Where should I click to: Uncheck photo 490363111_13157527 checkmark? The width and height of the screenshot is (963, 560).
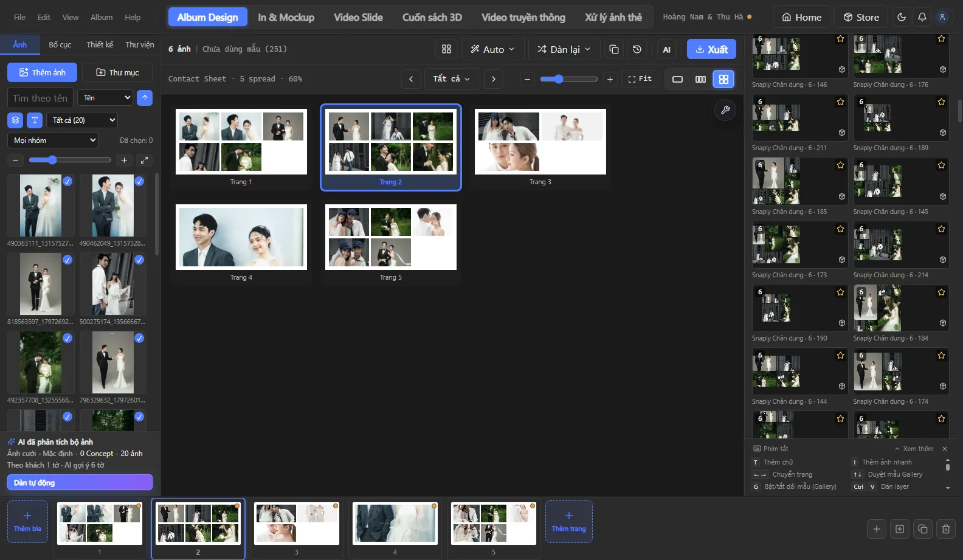click(67, 181)
